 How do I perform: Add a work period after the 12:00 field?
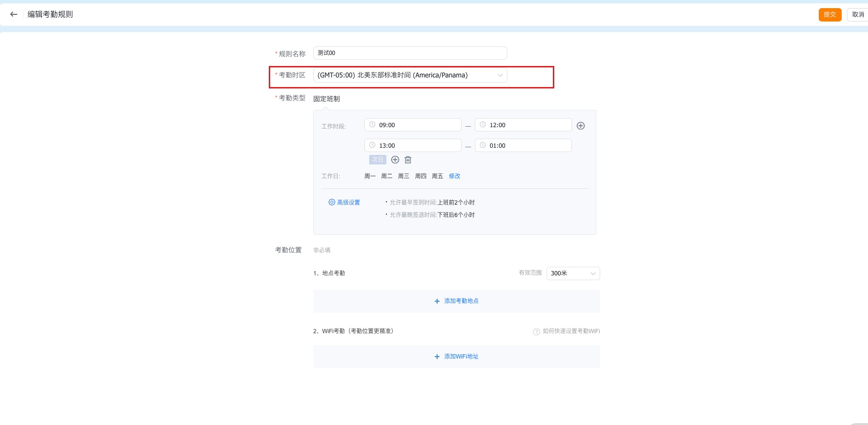click(581, 126)
